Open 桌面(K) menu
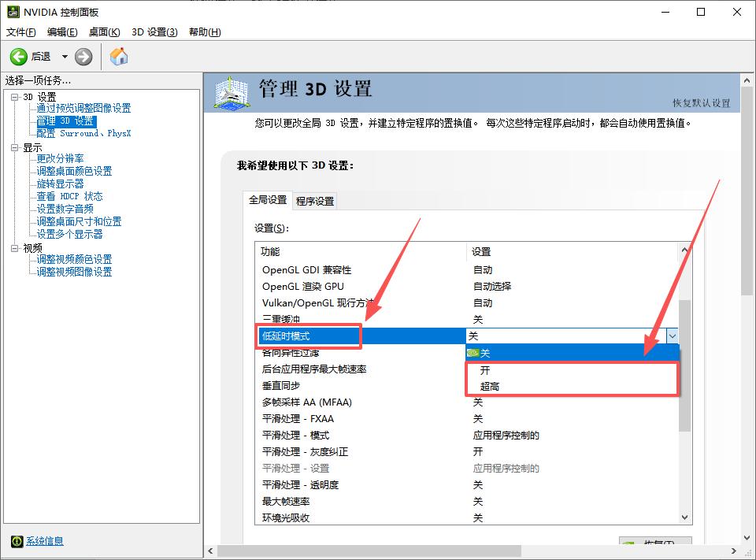 (x=104, y=32)
